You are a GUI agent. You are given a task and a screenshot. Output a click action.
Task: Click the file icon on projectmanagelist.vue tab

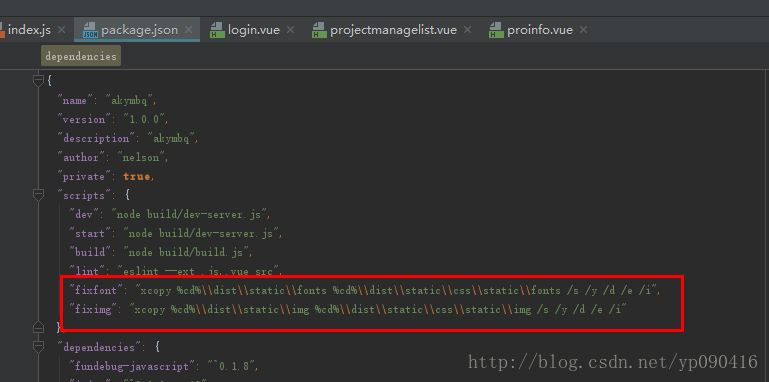pyautogui.click(x=319, y=30)
